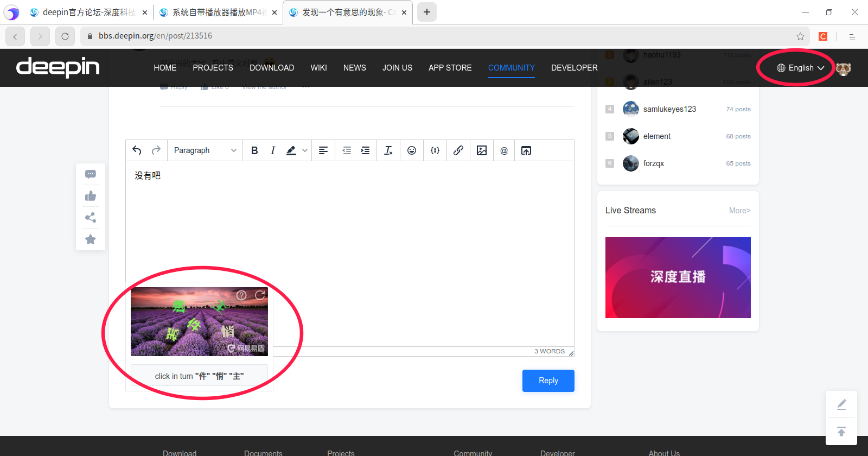Image resolution: width=868 pixels, height=456 pixels.
Task: Open the text alignment options
Action: tap(323, 150)
